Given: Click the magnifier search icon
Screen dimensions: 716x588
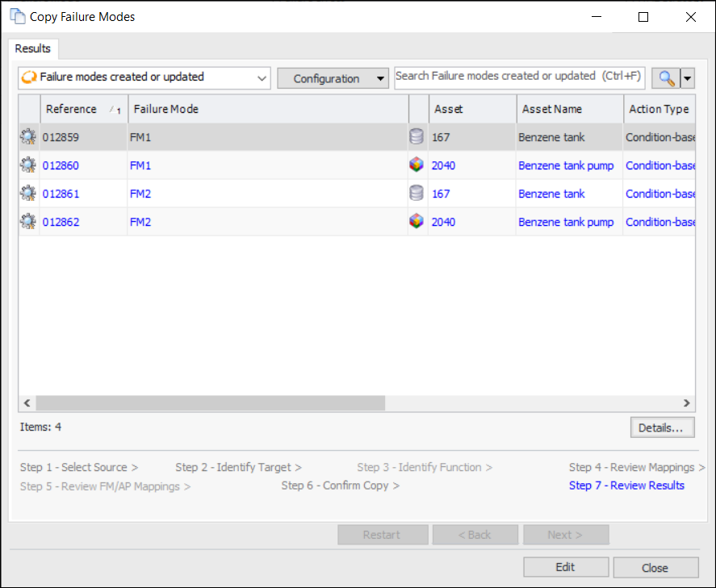Looking at the screenshot, I should coord(666,78).
